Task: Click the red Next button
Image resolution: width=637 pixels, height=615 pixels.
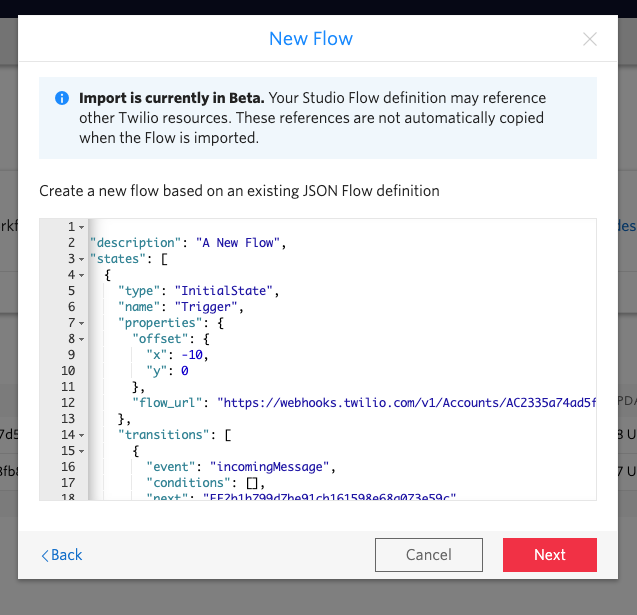Action: 549,555
